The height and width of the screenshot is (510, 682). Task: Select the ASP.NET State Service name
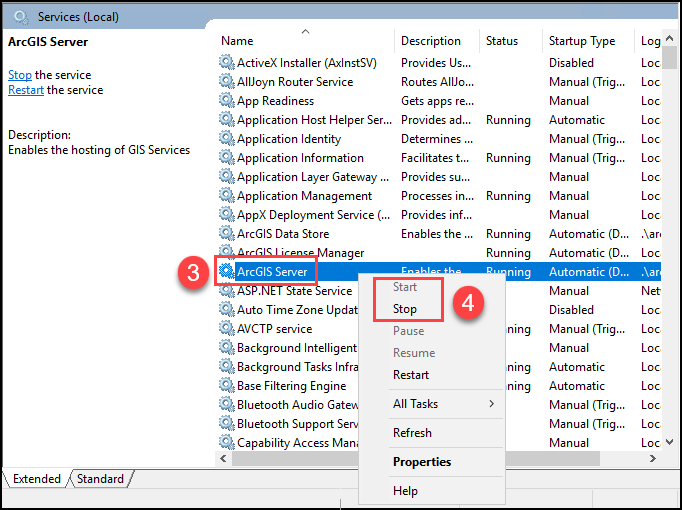pos(294,291)
